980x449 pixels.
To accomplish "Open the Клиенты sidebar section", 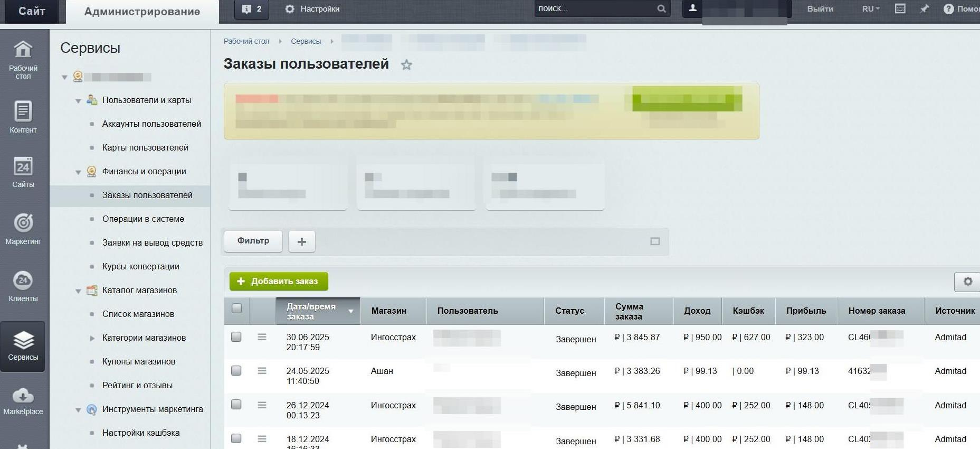I will pyautogui.click(x=23, y=286).
